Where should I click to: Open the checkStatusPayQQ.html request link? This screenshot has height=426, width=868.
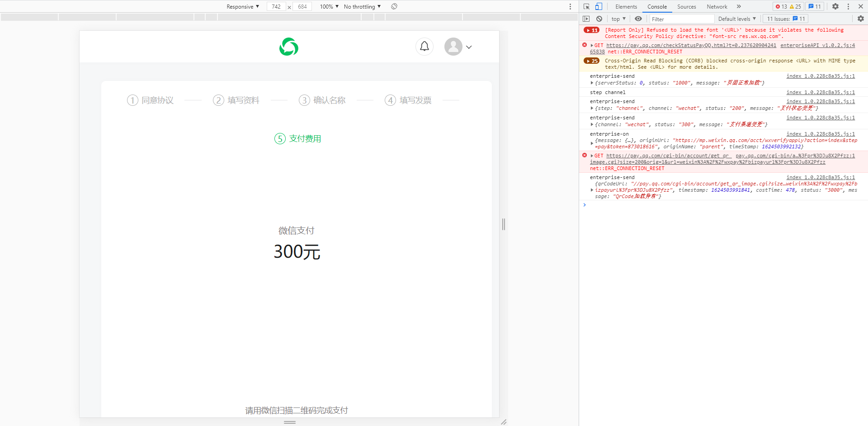(x=691, y=45)
